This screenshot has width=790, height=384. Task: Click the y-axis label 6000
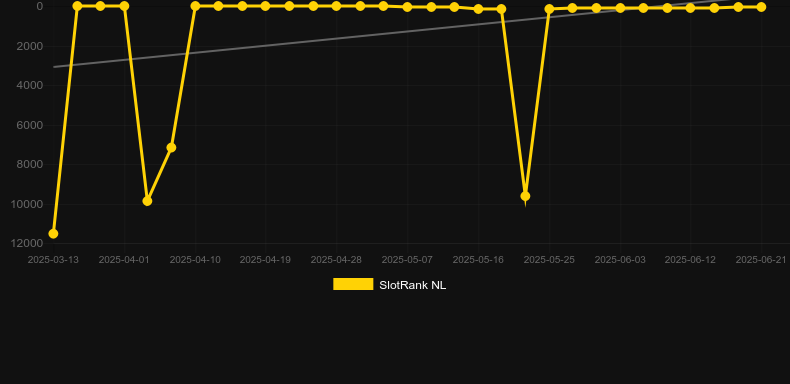tap(30, 125)
